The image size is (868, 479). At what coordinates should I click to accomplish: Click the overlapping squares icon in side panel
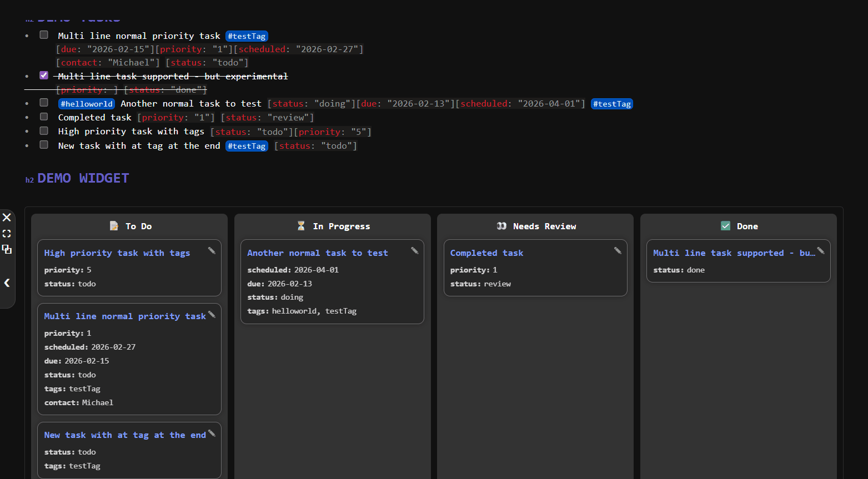click(7, 249)
